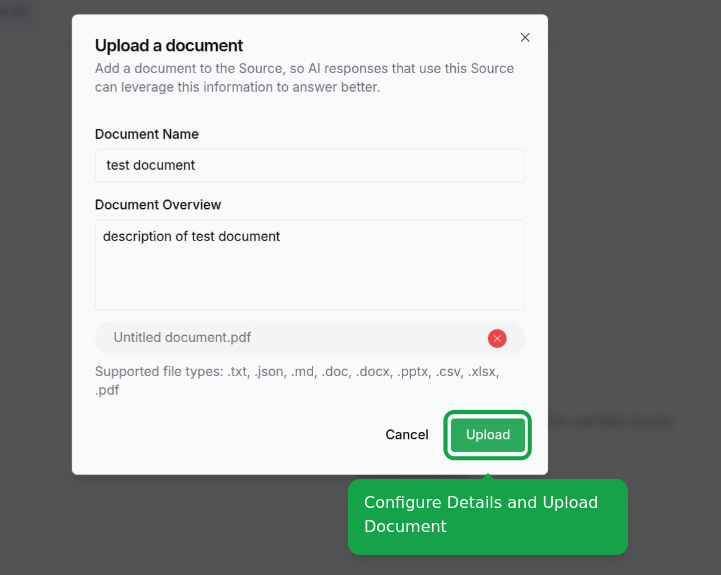Image resolution: width=721 pixels, height=575 pixels.
Task: Click the dialog description about AI responses
Action: [x=304, y=78]
